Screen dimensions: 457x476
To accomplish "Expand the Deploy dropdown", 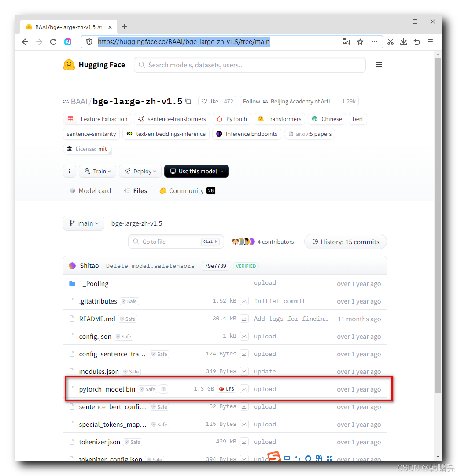I will pyautogui.click(x=140, y=171).
